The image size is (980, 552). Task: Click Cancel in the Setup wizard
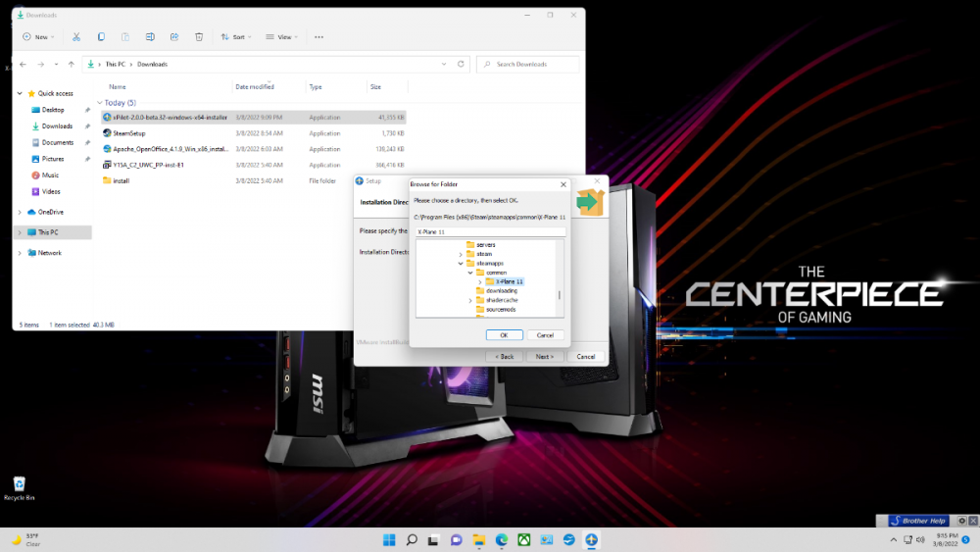tap(586, 356)
